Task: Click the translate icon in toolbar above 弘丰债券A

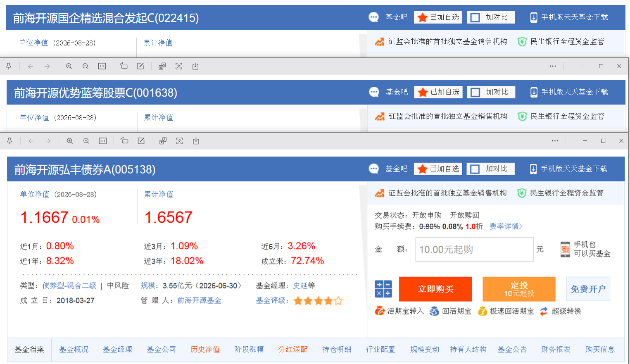Action: pyautogui.click(x=163, y=141)
